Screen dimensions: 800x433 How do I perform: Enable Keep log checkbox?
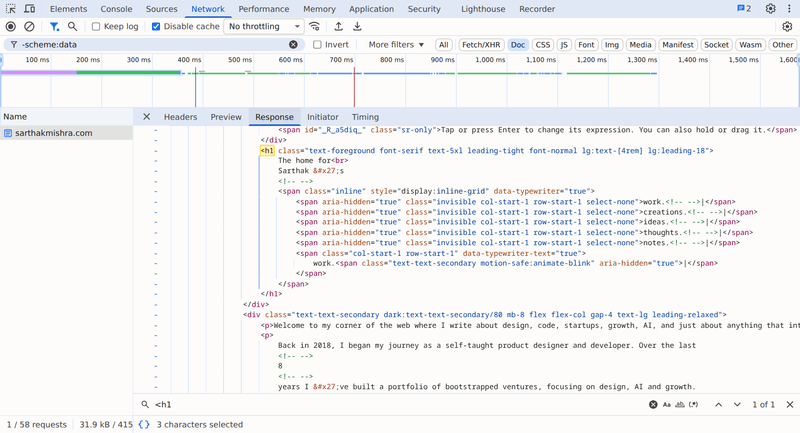point(96,27)
